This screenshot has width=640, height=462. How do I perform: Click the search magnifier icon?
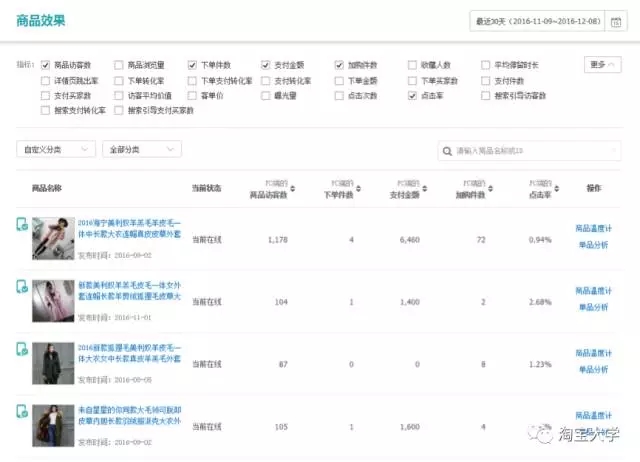click(x=447, y=151)
